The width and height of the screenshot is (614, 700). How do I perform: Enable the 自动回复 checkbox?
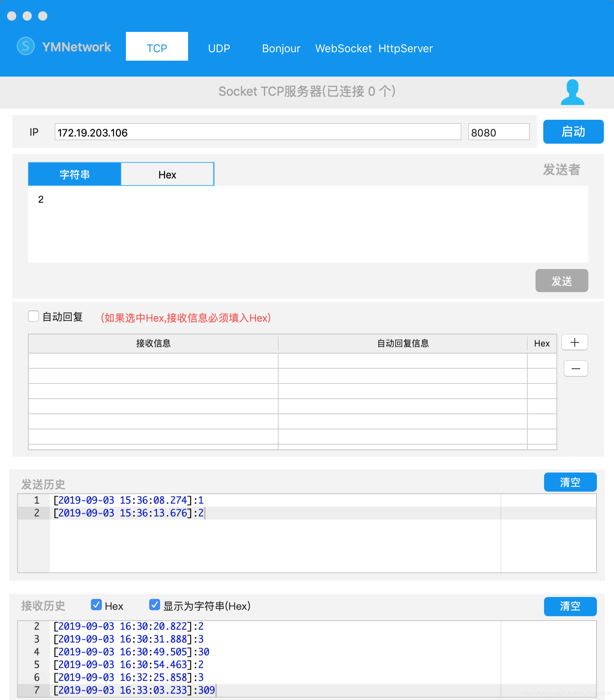pos(33,316)
